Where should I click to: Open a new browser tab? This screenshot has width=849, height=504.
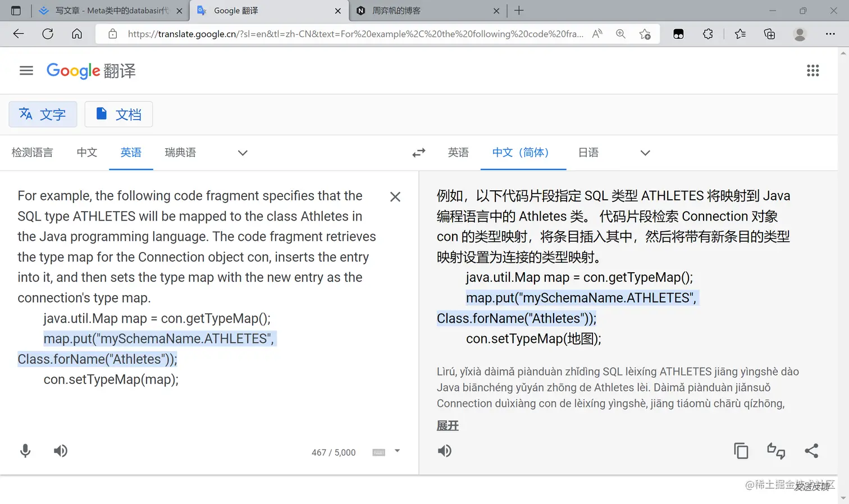point(519,10)
